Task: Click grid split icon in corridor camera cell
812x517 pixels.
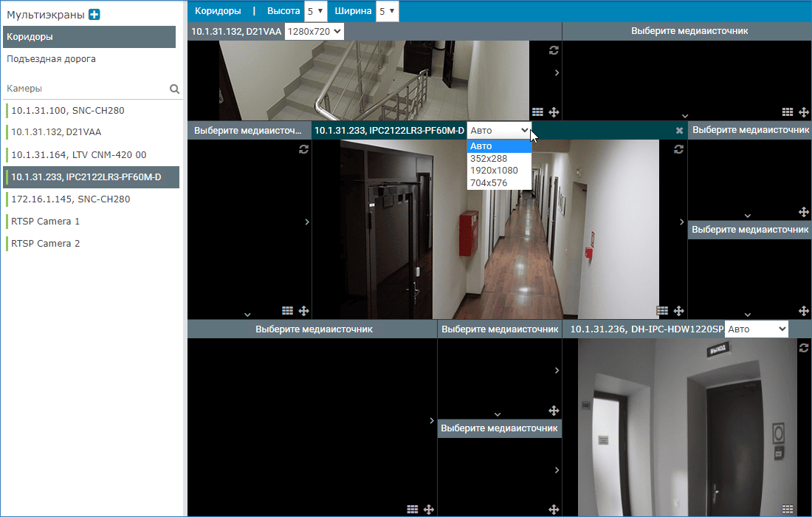Action: tap(662, 311)
